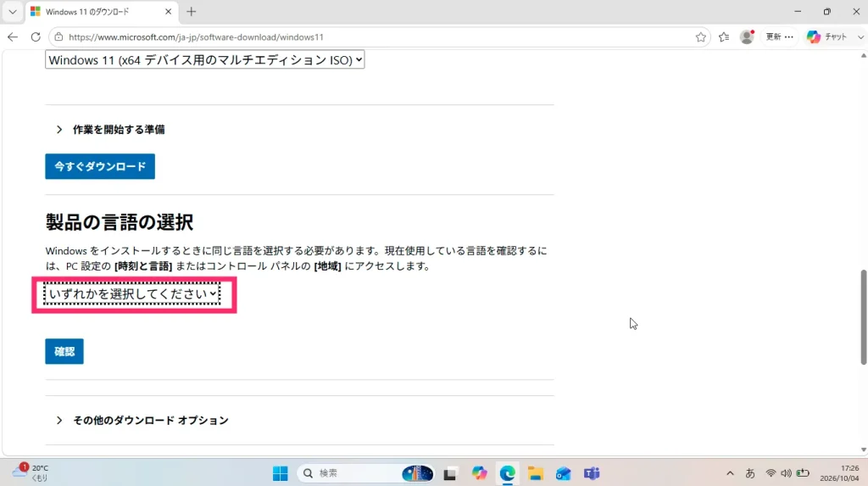Reload the current page

click(x=36, y=37)
